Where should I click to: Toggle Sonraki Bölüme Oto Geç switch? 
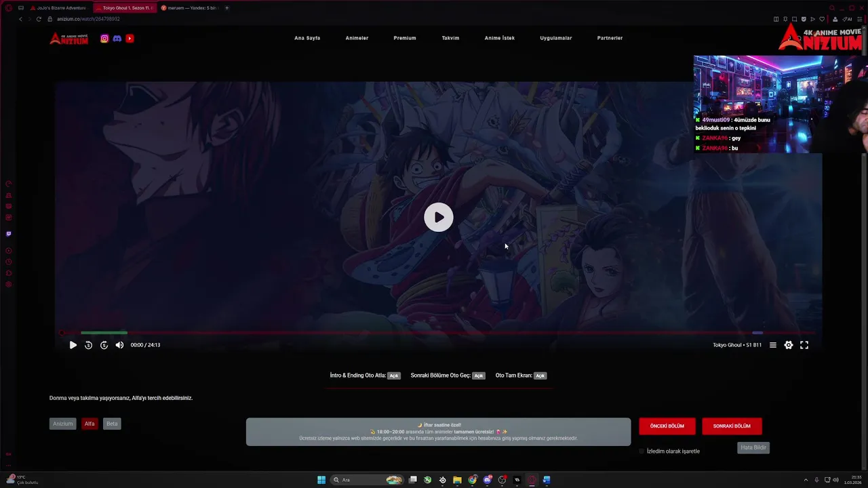point(479,375)
